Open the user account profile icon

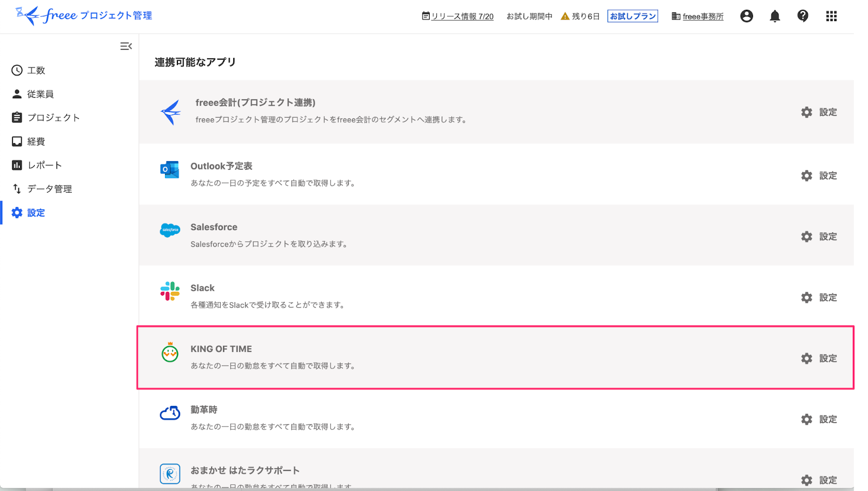746,16
